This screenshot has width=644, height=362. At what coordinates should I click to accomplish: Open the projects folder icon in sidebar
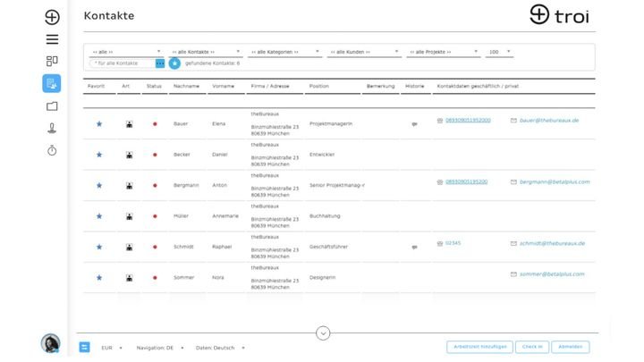point(52,106)
